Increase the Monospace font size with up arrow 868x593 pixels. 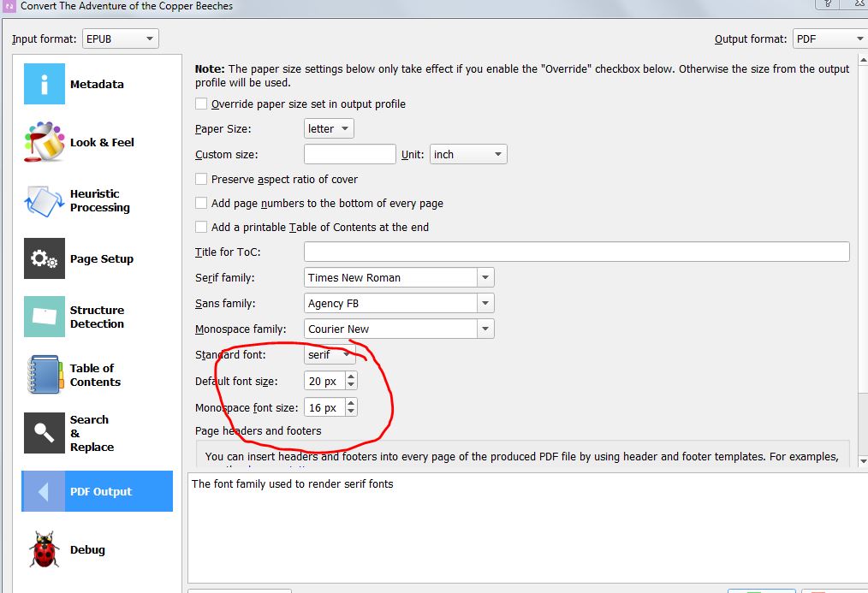[x=351, y=403]
